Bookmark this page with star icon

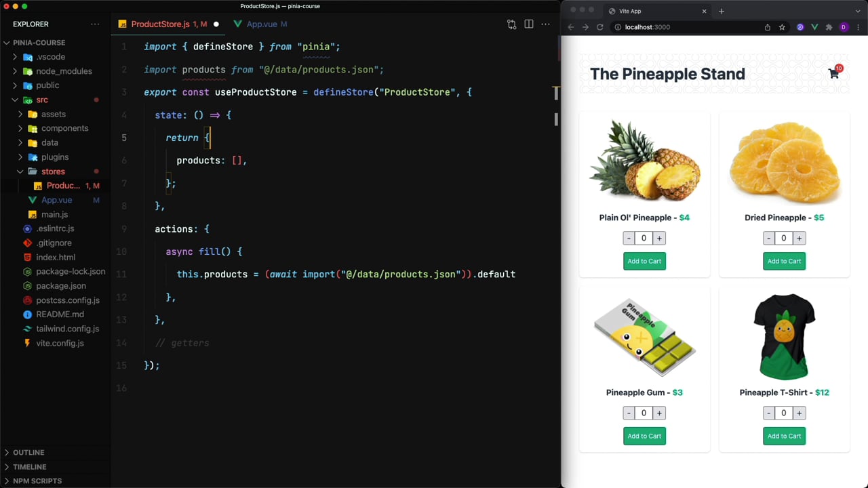click(782, 27)
